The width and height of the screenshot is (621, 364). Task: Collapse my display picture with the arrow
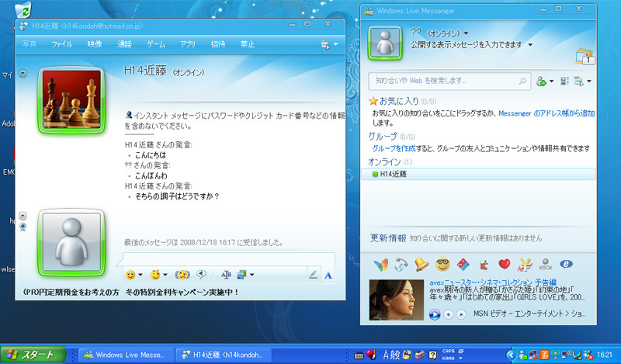click(x=23, y=216)
